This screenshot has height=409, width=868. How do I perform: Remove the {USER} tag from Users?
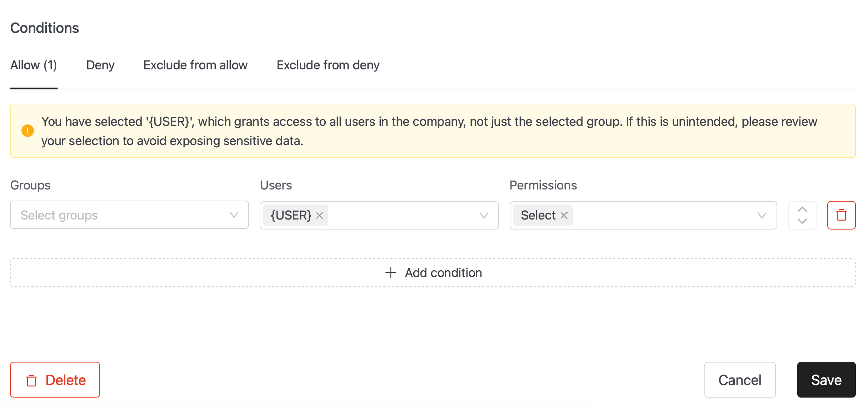coord(320,215)
